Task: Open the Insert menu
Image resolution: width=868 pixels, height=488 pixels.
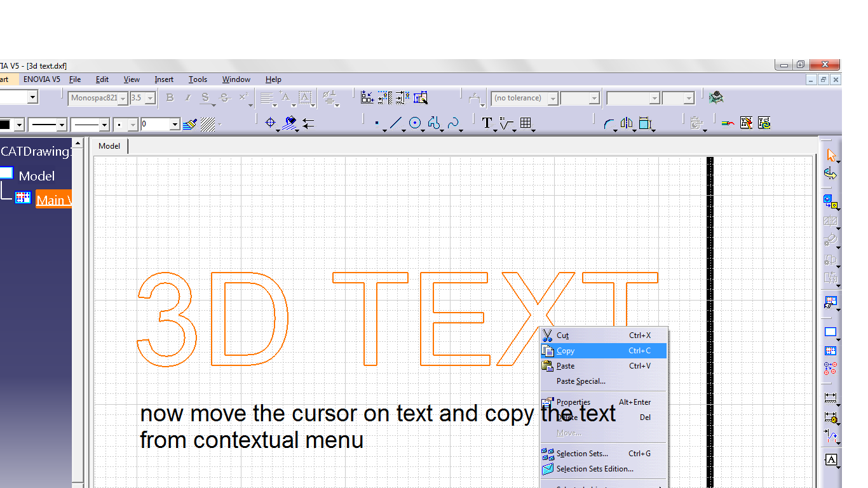Action: coord(163,79)
